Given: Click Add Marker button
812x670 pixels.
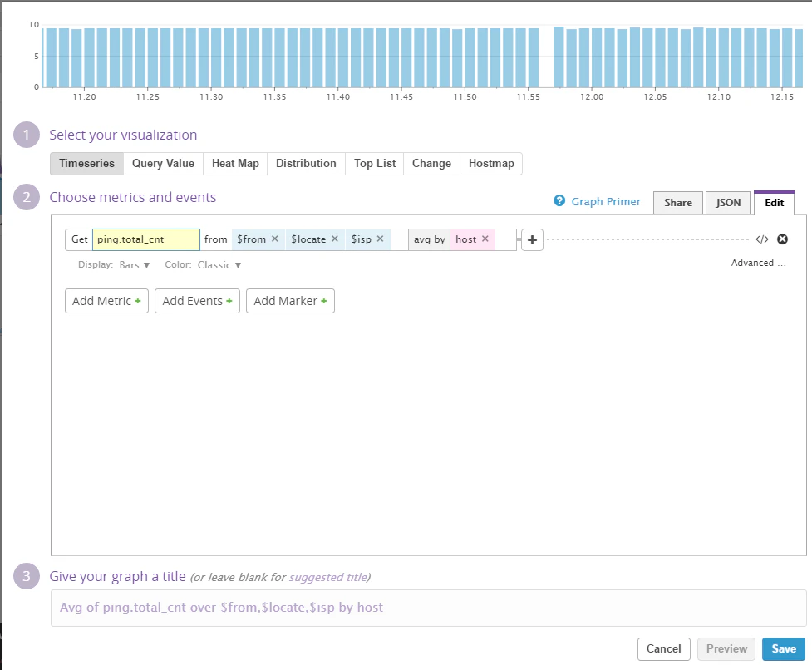Looking at the screenshot, I should point(291,301).
